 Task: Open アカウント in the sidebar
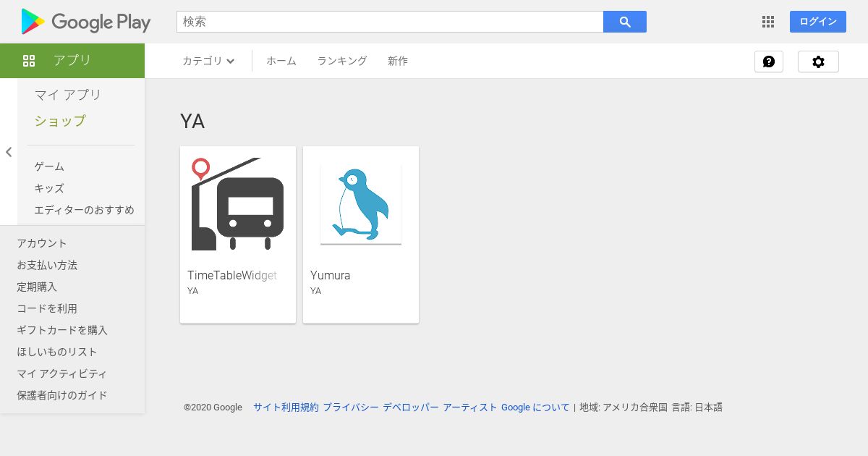click(x=42, y=243)
